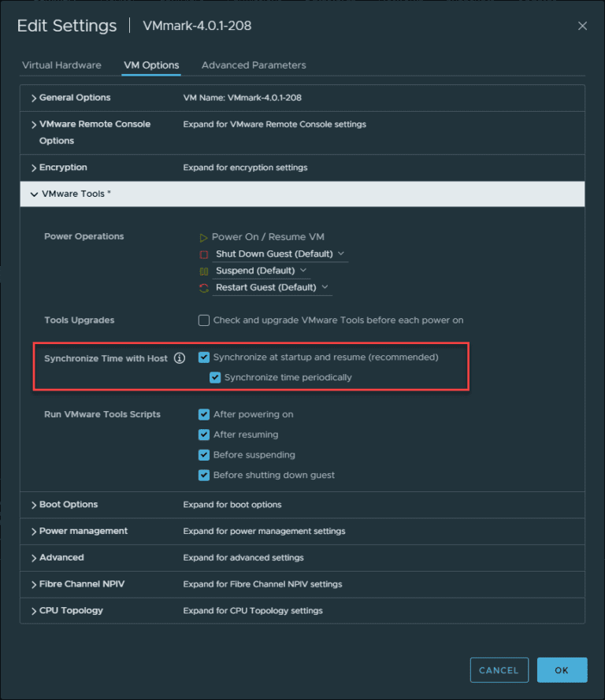Disable Synchronize time periodically

click(x=215, y=377)
